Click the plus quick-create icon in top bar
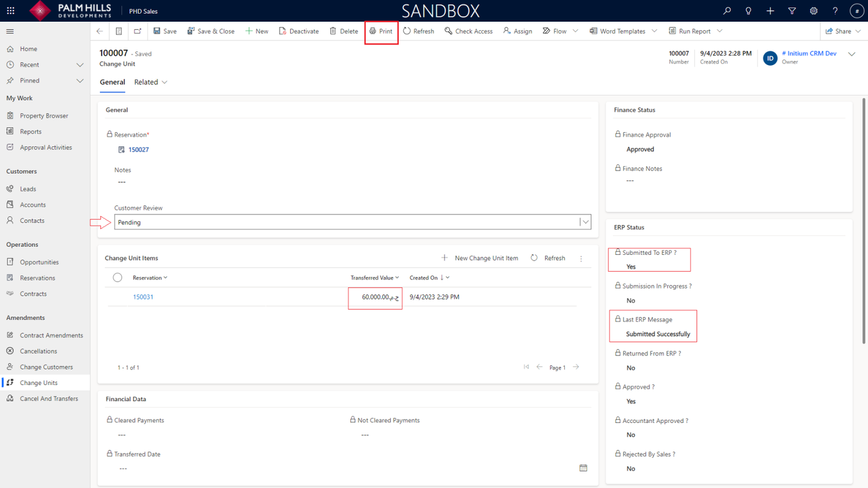The width and height of the screenshot is (868, 488). (x=770, y=11)
